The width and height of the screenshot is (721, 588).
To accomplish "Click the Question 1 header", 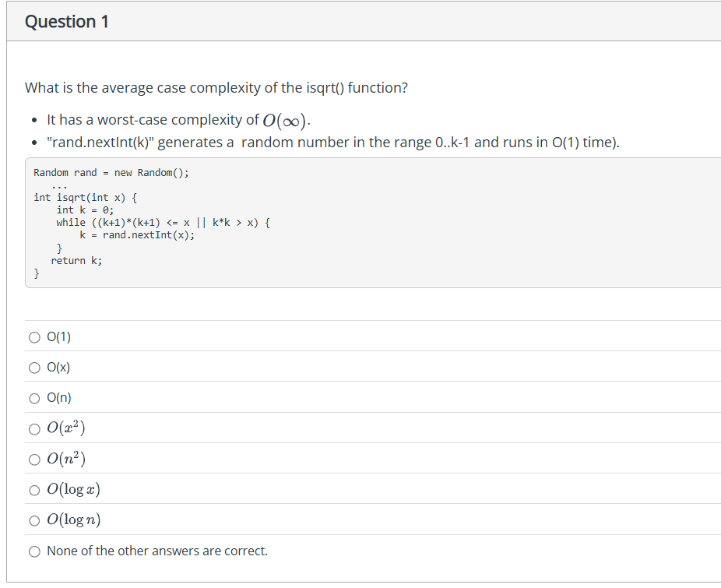I will click(67, 21).
